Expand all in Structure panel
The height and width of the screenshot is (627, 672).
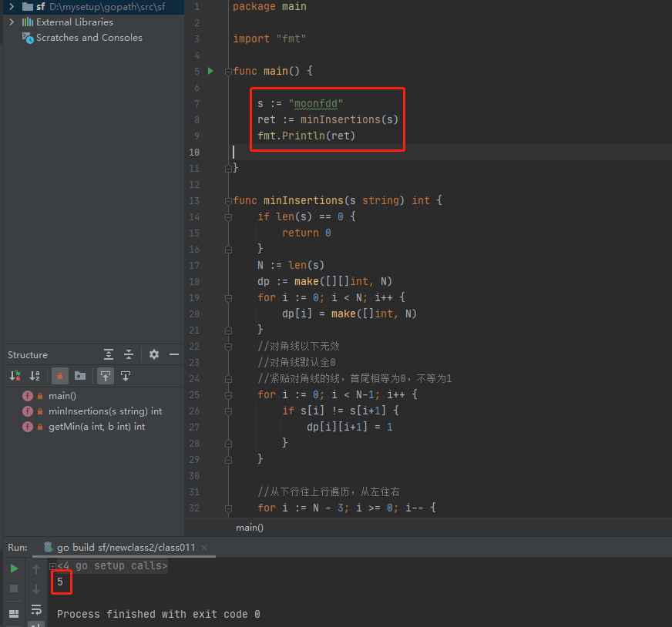tap(109, 354)
